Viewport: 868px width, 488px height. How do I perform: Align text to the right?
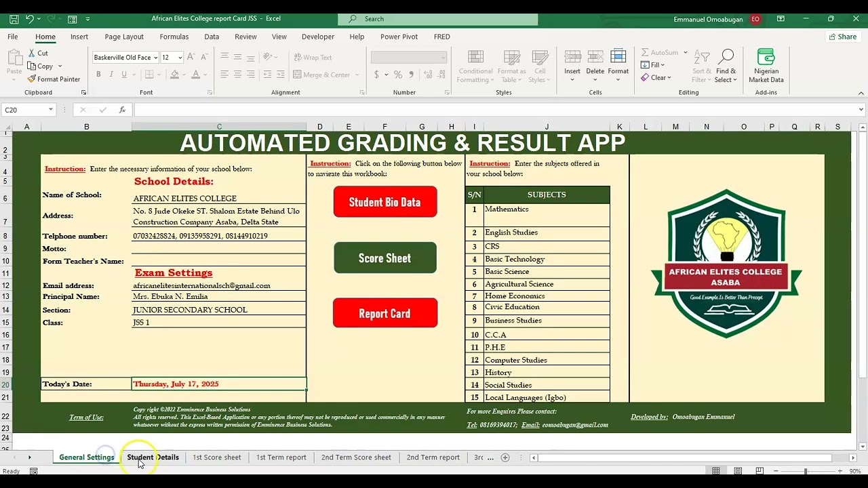click(x=251, y=75)
